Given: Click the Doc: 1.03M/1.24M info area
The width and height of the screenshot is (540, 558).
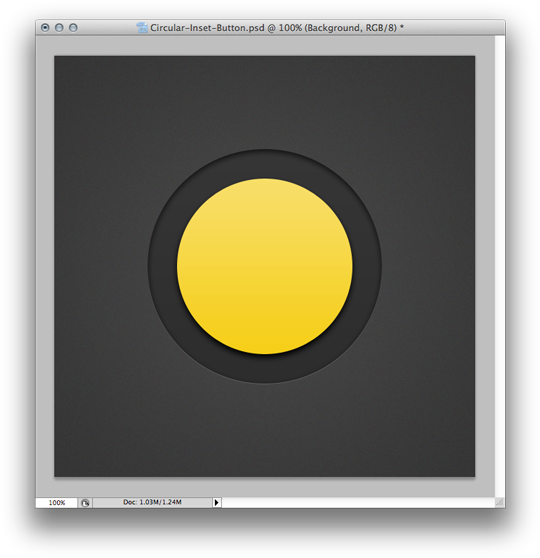Looking at the screenshot, I should tap(152, 502).
